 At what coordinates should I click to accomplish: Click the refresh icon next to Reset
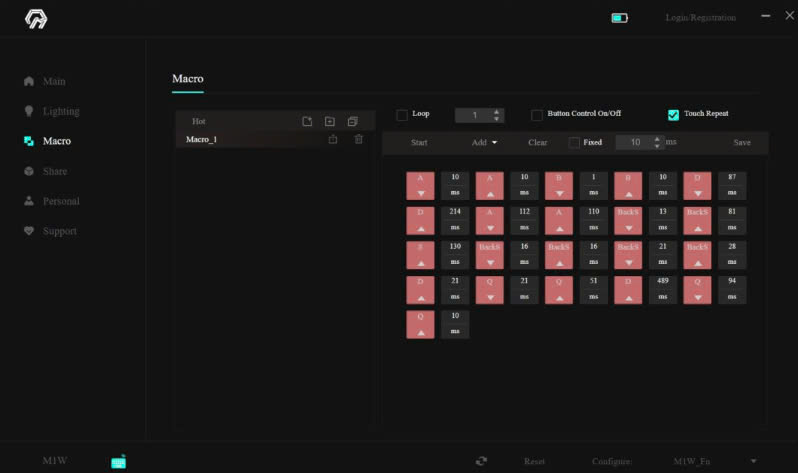click(482, 461)
